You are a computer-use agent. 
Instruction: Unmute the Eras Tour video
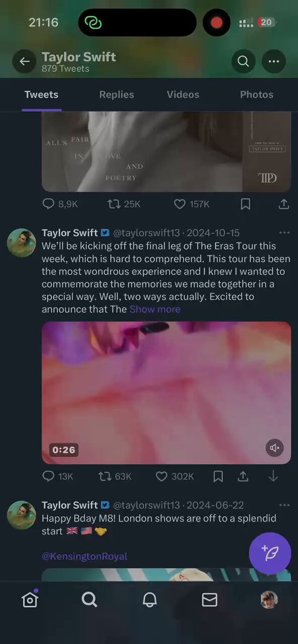[x=275, y=448]
